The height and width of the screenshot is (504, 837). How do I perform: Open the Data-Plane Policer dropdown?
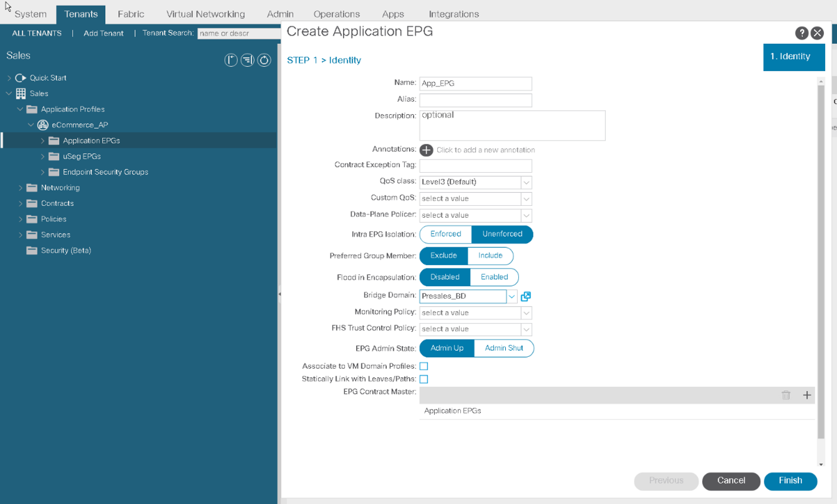pyautogui.click(x=526, y=215)
